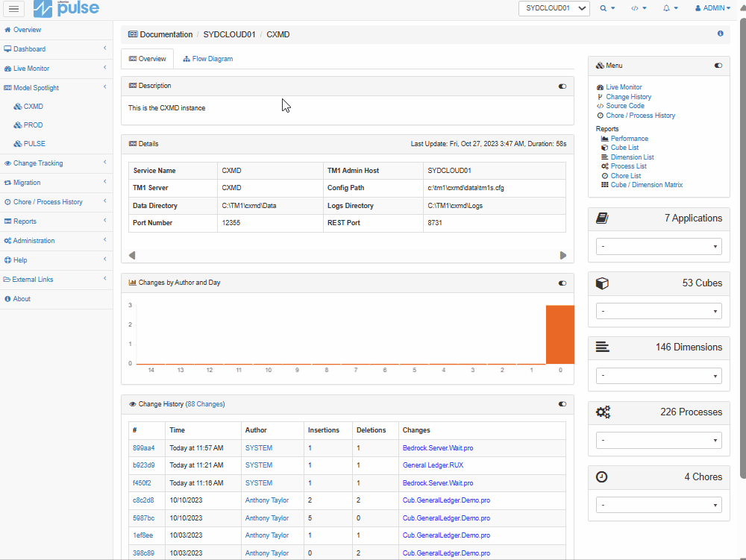Expand the Change Tracking sidebar menu
Image resolution: width=746 pixels, height=560 pixels.
pyautogui.click(x=56, y=163)
